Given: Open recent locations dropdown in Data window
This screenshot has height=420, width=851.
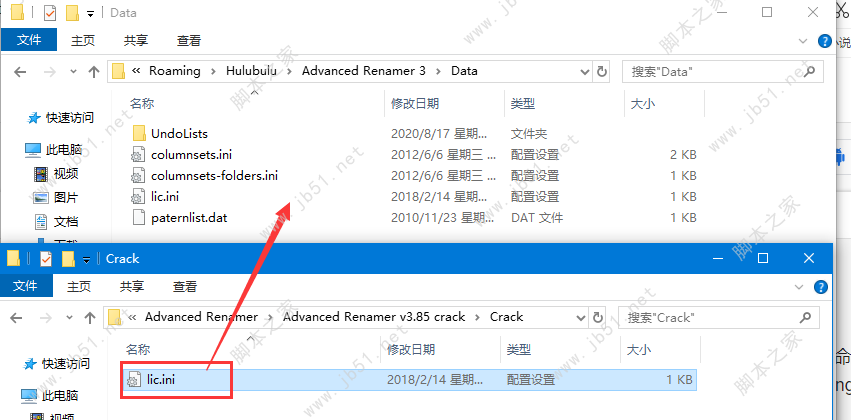Looking at the screenshot, I should click(x=73, y=72).
